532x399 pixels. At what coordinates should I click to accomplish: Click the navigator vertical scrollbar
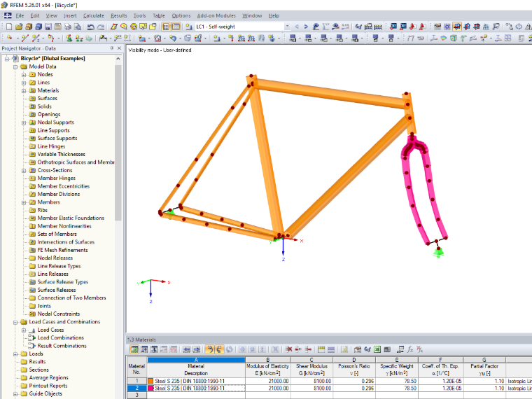click(118, 143)
